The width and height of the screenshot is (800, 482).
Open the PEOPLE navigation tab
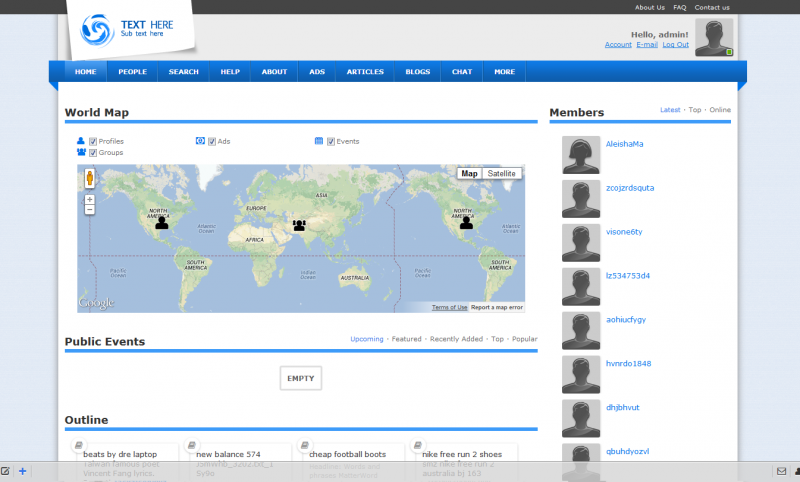pyautogui.click(x=133, y=72)
